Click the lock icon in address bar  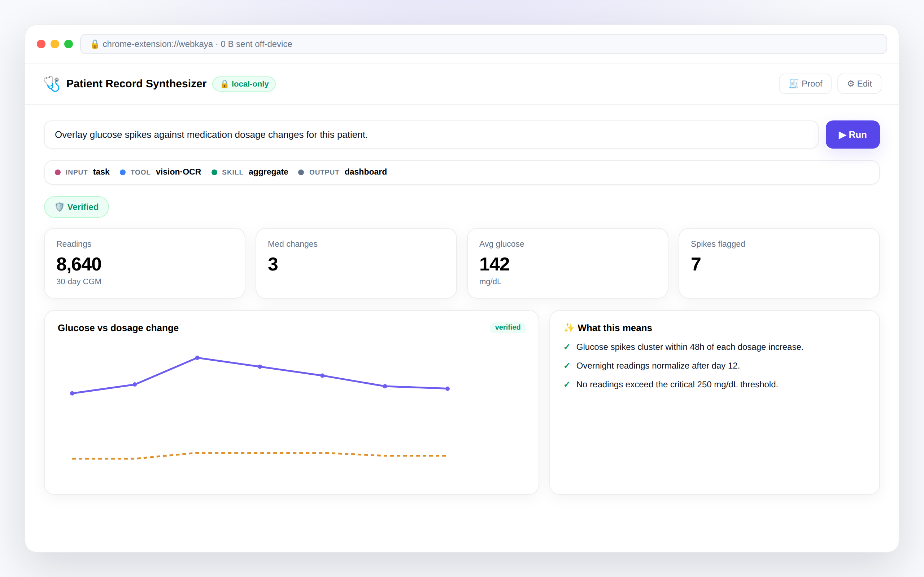tap(95, 44)
